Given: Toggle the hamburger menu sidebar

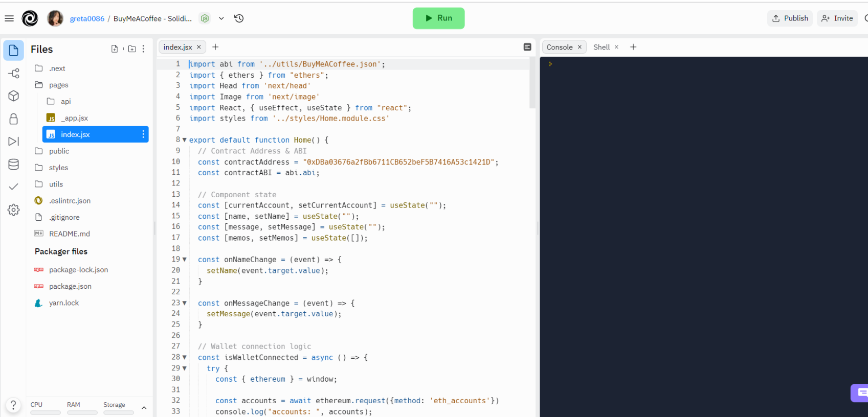Looking at the screenshot, I should click(9, 18).
